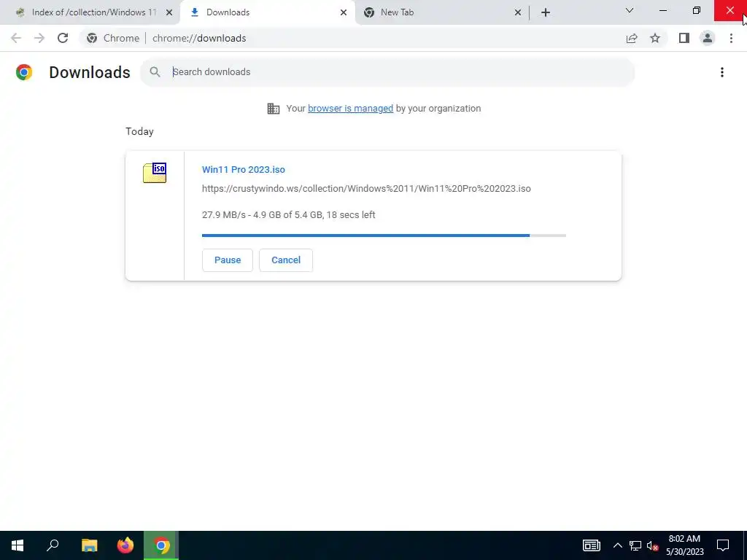Show hidden system tray icons
The height and width of the screenshot is (560, 747).
[x=617, y=545]
